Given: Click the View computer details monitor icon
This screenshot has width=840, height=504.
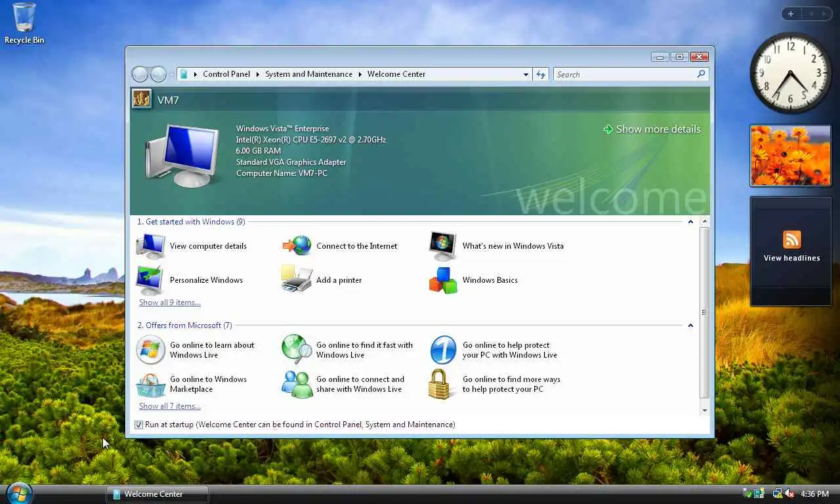Looking at the screenshot, I should [x=150, y=246].
